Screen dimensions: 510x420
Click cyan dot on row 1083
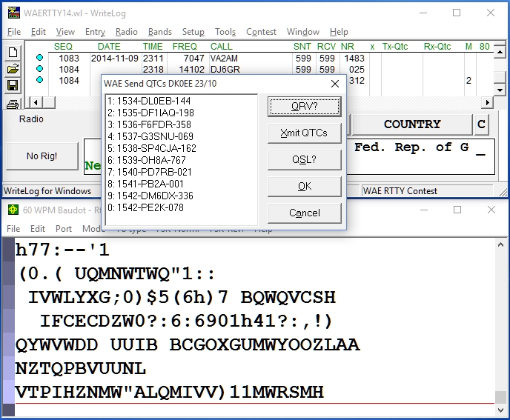[40, 58]
